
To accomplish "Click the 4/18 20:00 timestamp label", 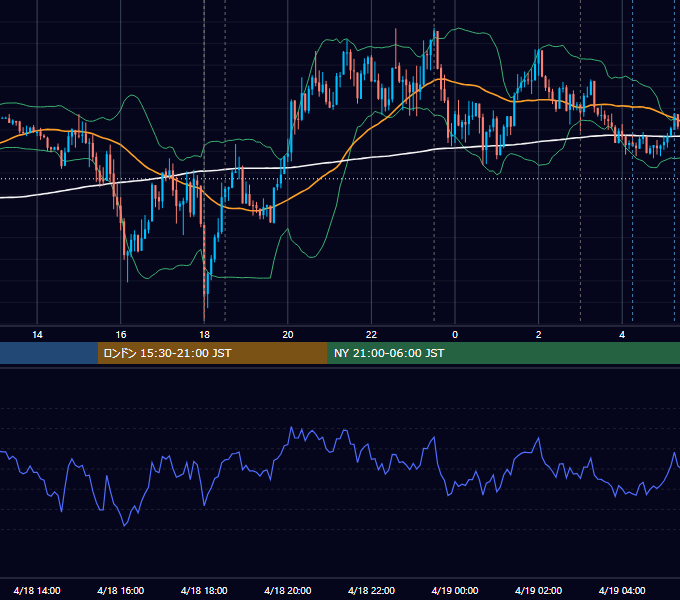I will [x=288, y=590].
